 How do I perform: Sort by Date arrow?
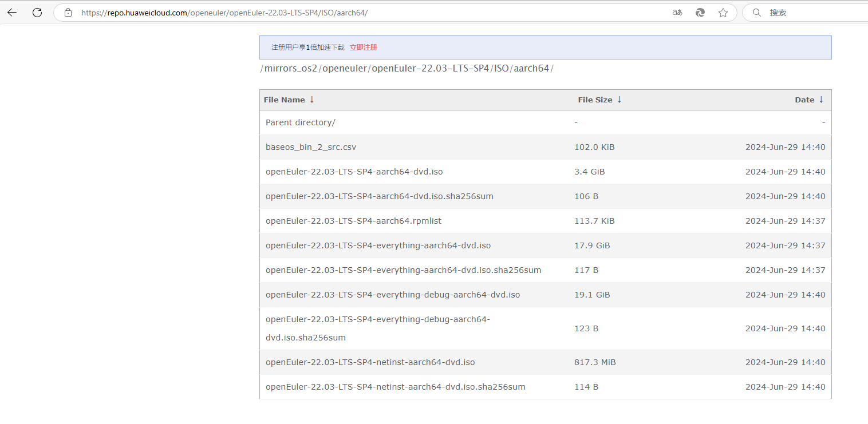coord(821,100)
